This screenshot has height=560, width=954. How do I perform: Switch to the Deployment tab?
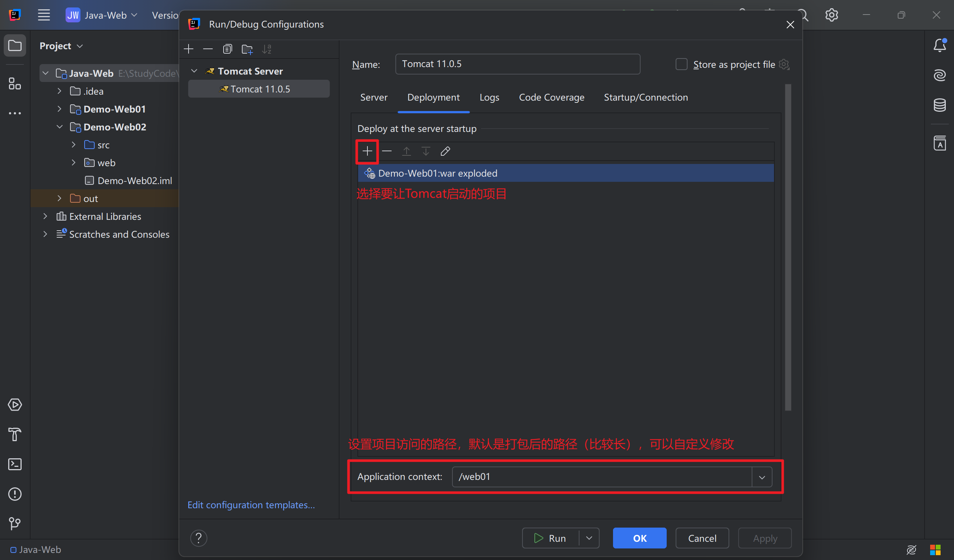tap(433, 97)
